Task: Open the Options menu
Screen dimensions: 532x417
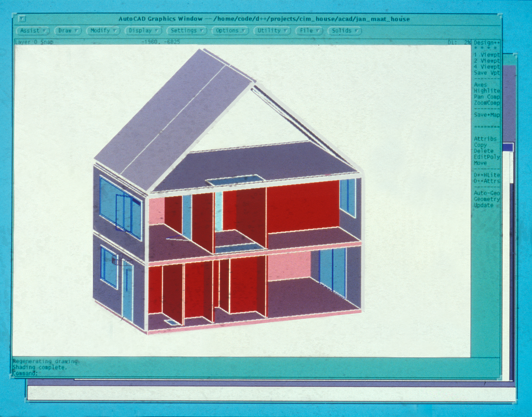Action: pos(230,31)
